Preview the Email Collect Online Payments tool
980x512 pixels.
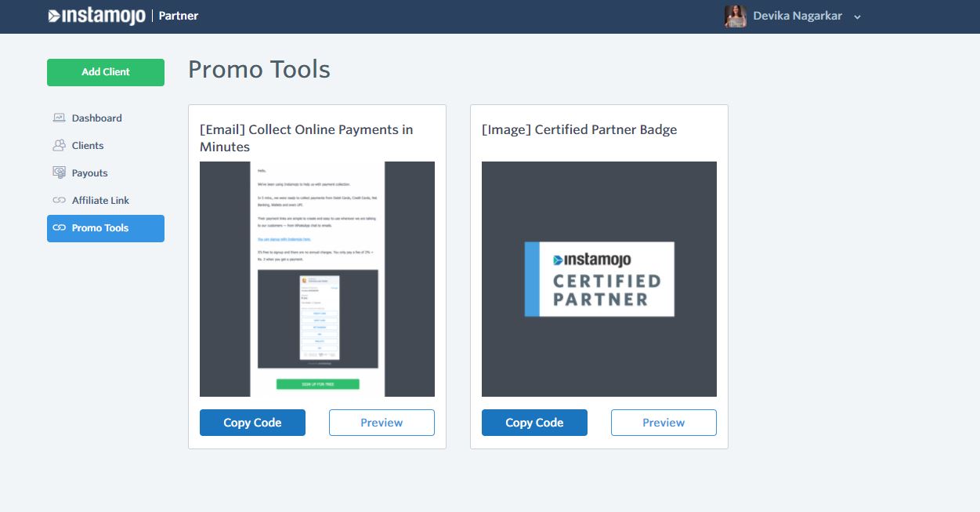[x=382, y=423]
